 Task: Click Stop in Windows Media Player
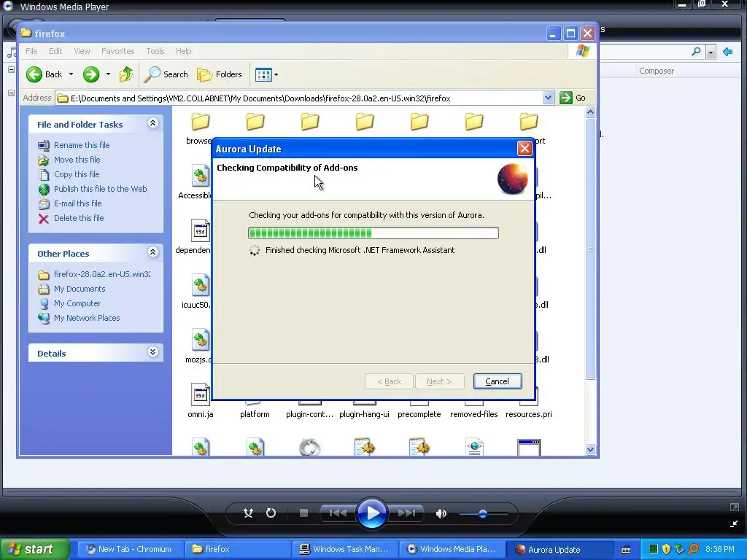(303, 513)
